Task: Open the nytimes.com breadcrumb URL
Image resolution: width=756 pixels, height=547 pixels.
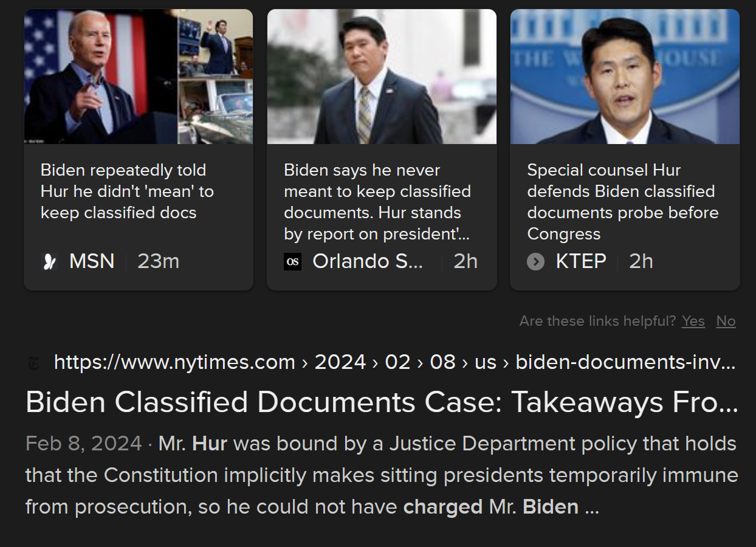Action: 394,362
